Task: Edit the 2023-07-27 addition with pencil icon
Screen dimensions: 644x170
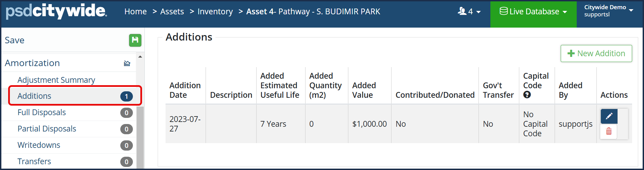Action: click(609, 117)
